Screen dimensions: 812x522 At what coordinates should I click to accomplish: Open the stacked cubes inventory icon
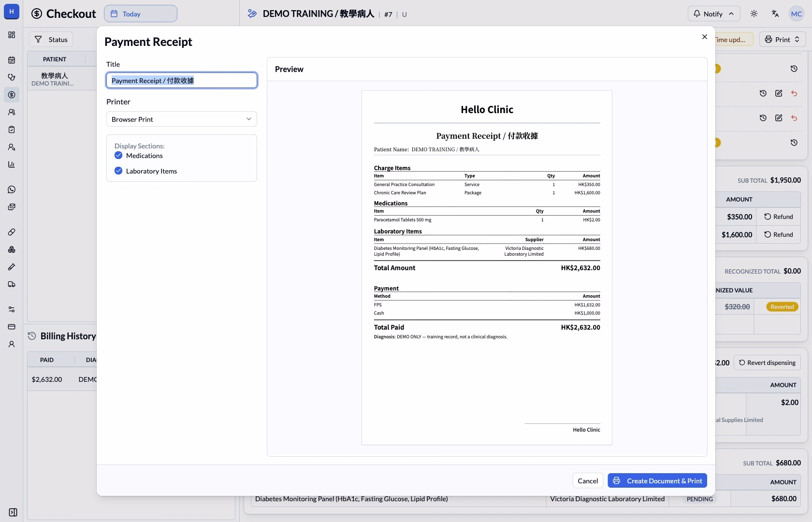tap(12, 249)
